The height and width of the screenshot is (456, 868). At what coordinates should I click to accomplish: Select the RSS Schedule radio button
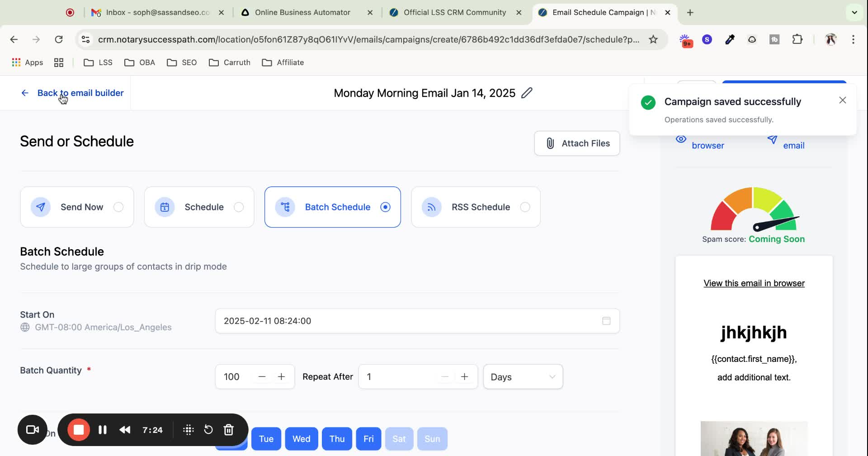pyautogui.click(x=525, y=207)
